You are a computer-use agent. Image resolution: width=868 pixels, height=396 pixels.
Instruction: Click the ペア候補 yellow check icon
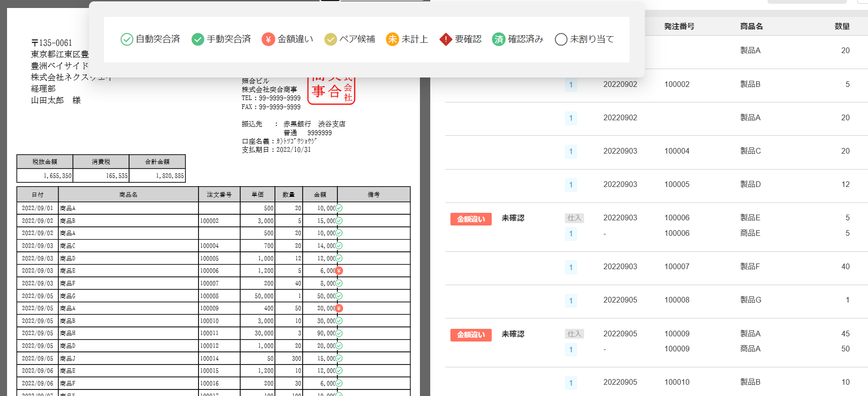pyautogui.click(x=331, y=39)
